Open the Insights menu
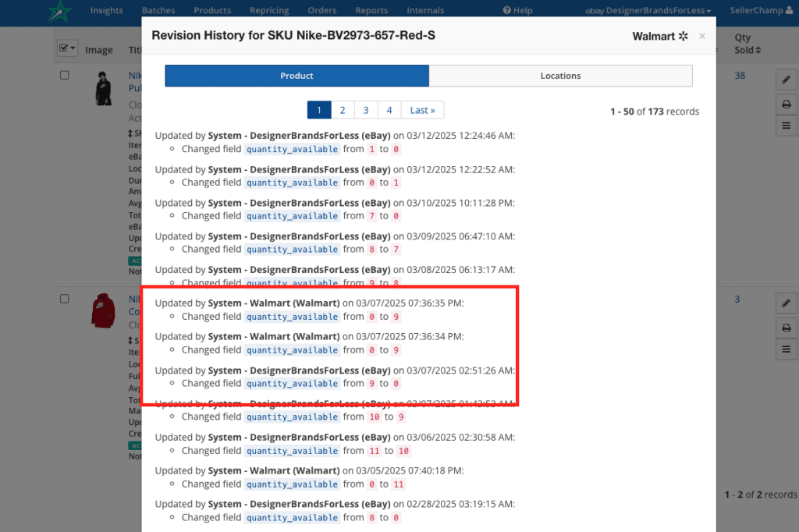799x532 pixels. click(x=106, y=10)
